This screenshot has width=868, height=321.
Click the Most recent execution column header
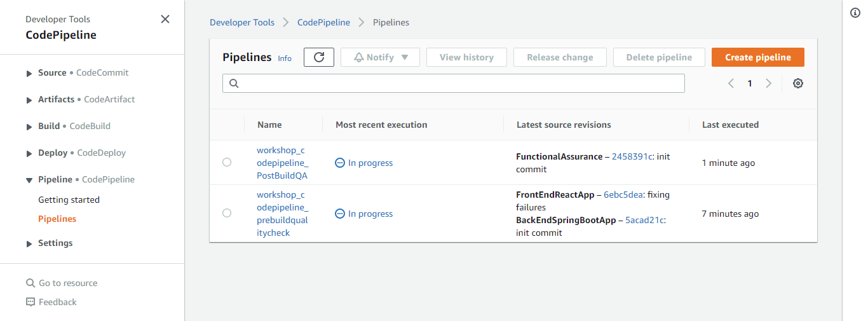(381, 125)
